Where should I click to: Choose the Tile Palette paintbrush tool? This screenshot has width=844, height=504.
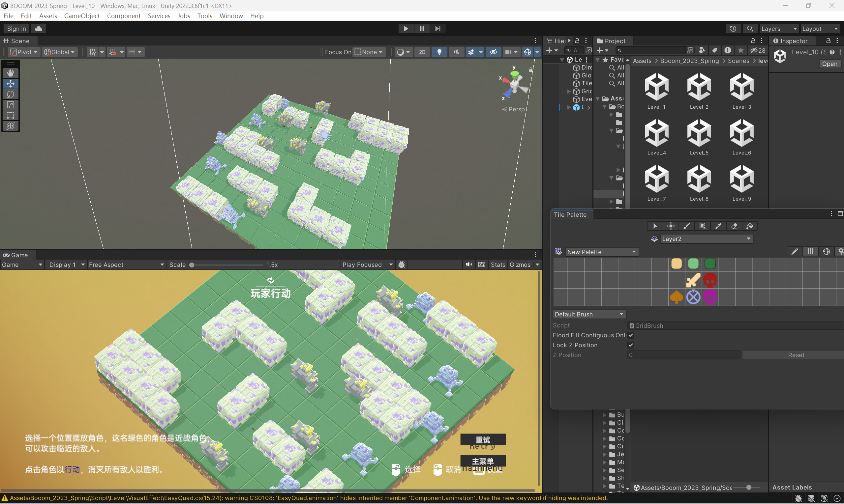(x=687, y=226)
